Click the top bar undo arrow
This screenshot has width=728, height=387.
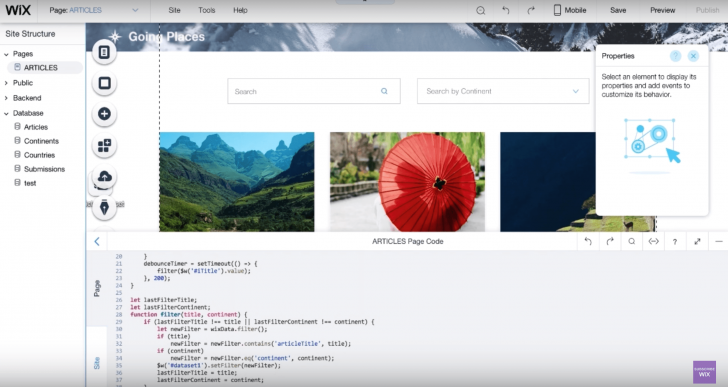point(506,10)
